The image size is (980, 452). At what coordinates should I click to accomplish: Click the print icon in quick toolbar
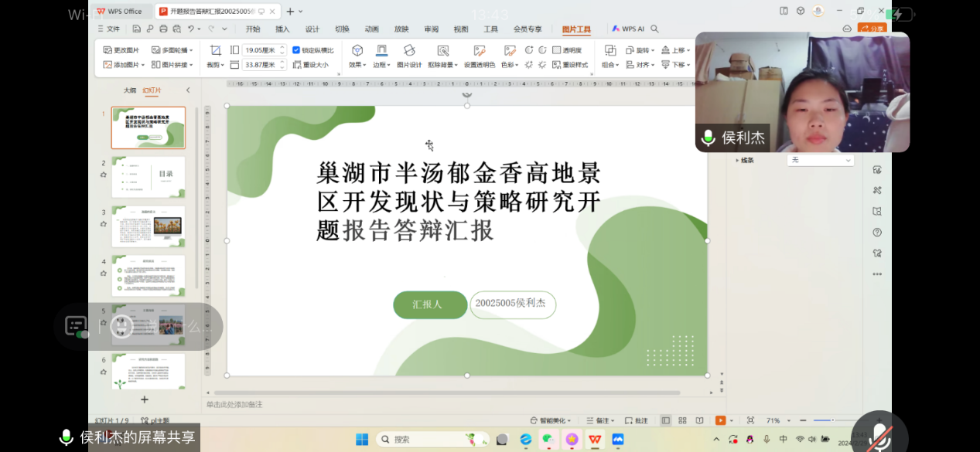pos(163,29)
